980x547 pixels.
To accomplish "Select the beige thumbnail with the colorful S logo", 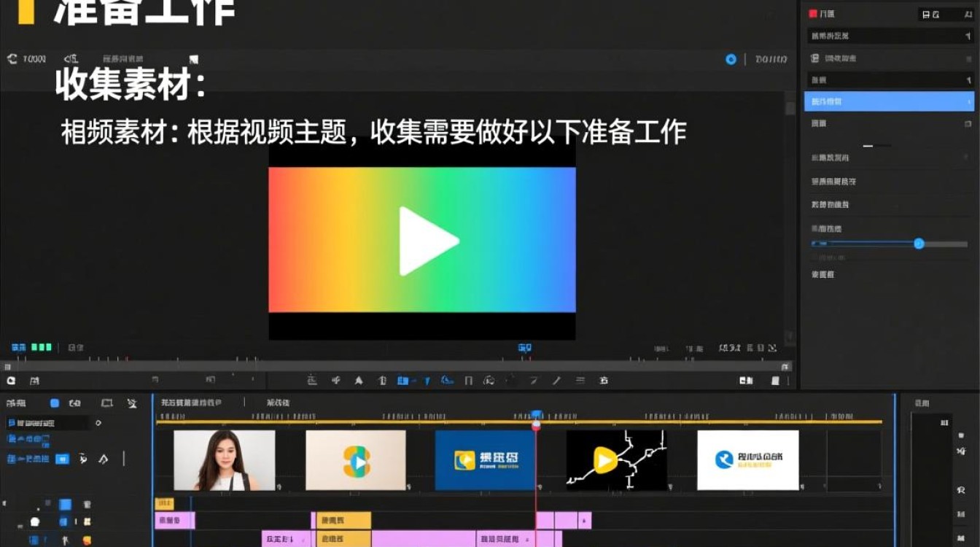I will click(356, 460).
